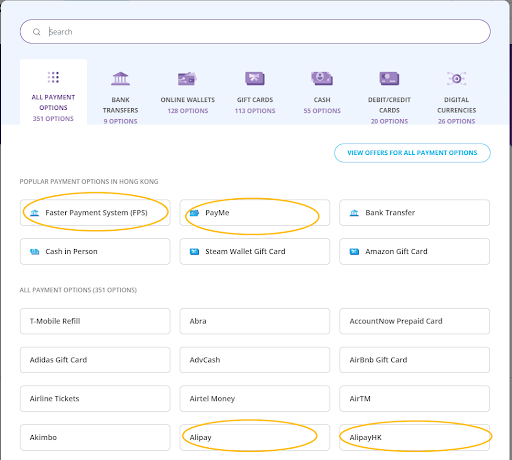Select Faster Payment System (FPS) option
This screenshot has height=460, width=512.
click(95, 213)
